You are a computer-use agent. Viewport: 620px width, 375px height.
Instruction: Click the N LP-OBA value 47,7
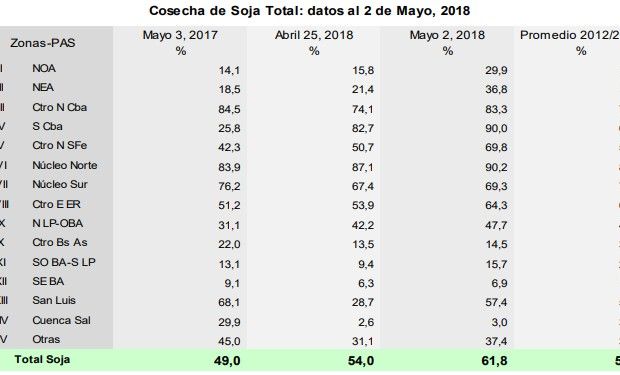496,225
